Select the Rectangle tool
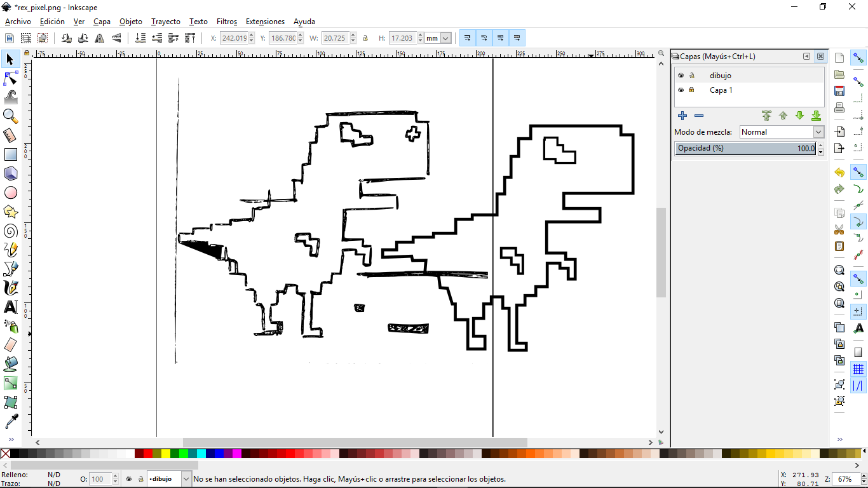The image size is (868, 488). tap(11, 154)
